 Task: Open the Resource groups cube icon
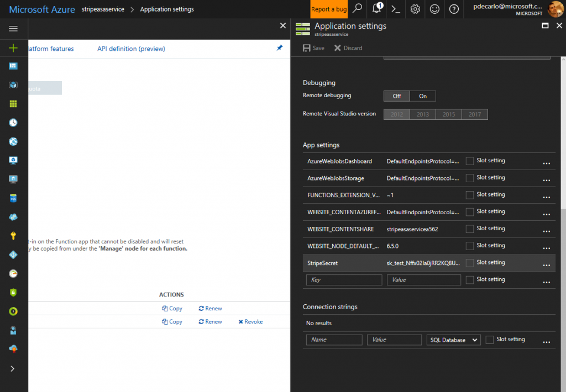(13, 85)
